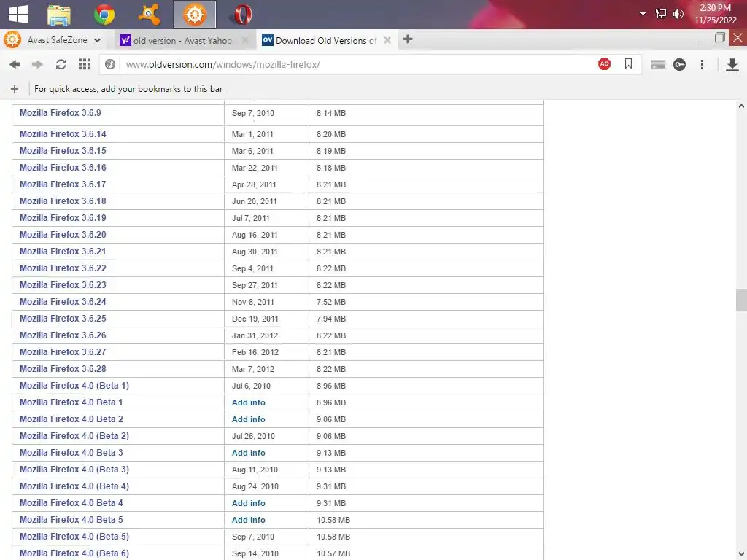Open Avast antivirus from the taskbar
Image resolution: width=747 pixels, height=560 pixels.
click(149, 15)
